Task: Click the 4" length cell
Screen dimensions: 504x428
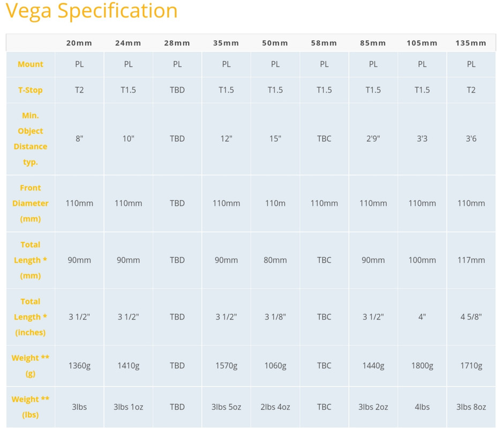Action: coord(422,317)
